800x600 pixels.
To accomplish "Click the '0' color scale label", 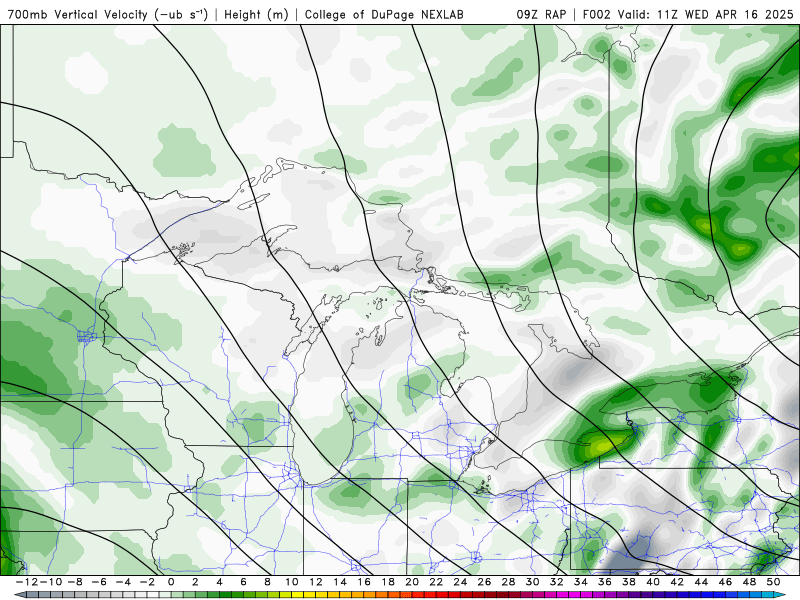I will point(171,582).
